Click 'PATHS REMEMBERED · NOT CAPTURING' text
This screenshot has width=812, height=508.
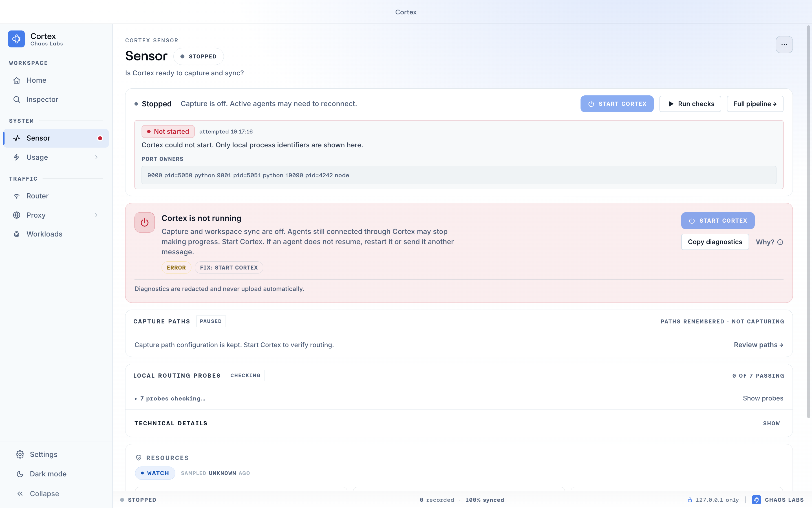click(x=722, y=321)
